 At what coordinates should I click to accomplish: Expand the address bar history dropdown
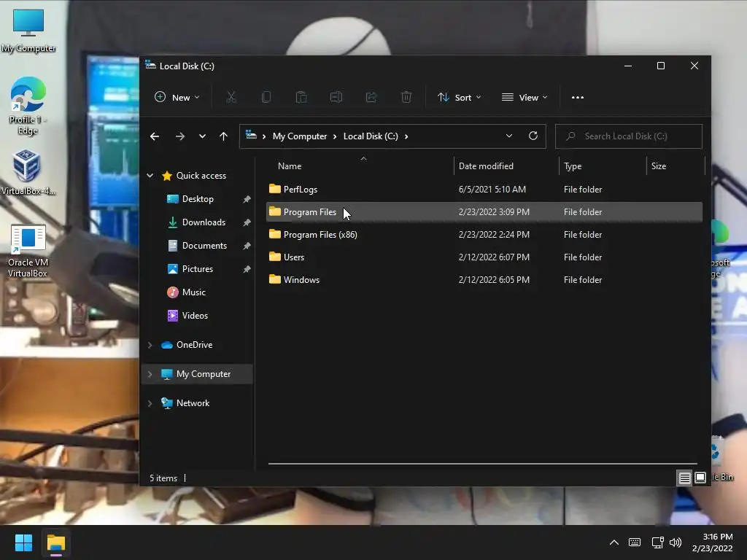(509, 136)
